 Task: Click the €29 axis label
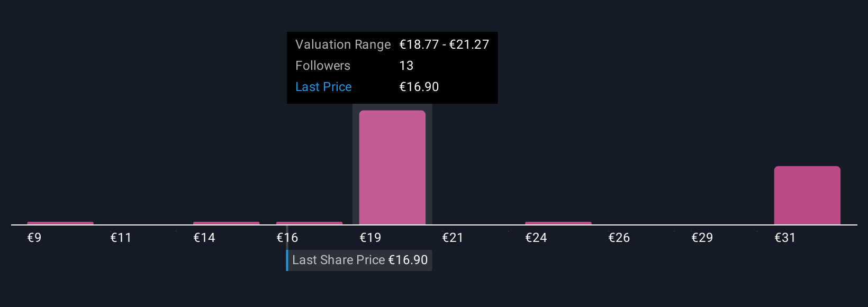(702, 238)
